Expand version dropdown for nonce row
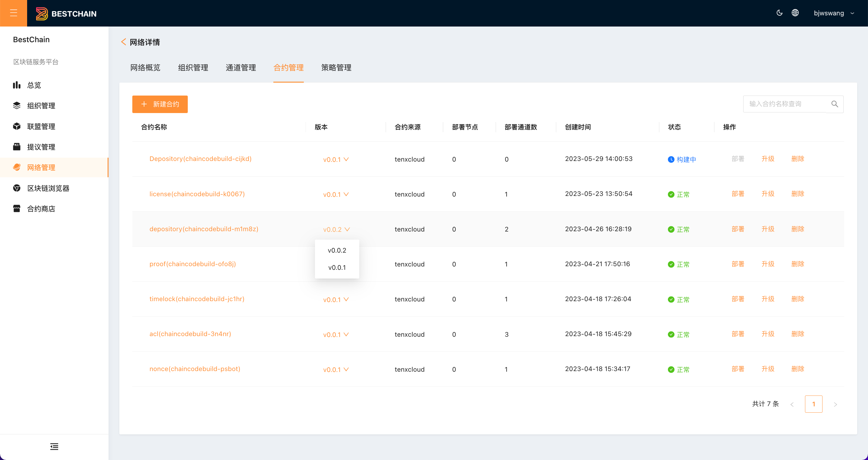 coord(336,370)
